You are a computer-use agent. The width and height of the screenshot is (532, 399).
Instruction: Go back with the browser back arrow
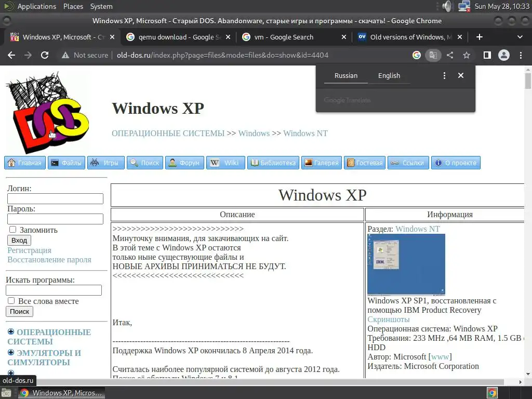pos(11,55)
